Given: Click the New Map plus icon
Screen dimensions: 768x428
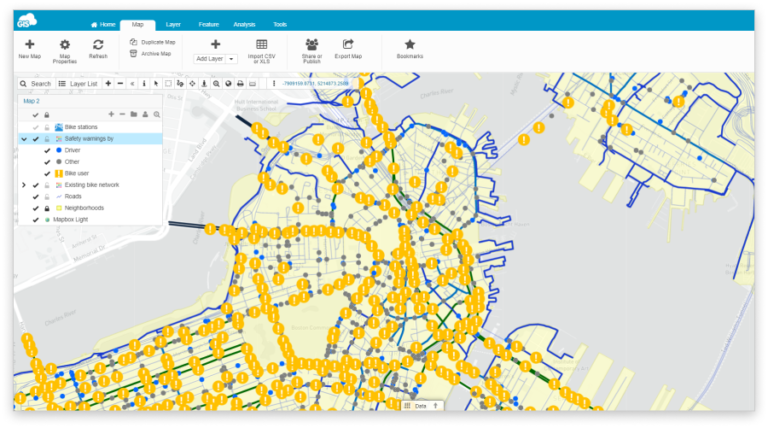Looking at the screenshot, I should click(x=29, y=45).
